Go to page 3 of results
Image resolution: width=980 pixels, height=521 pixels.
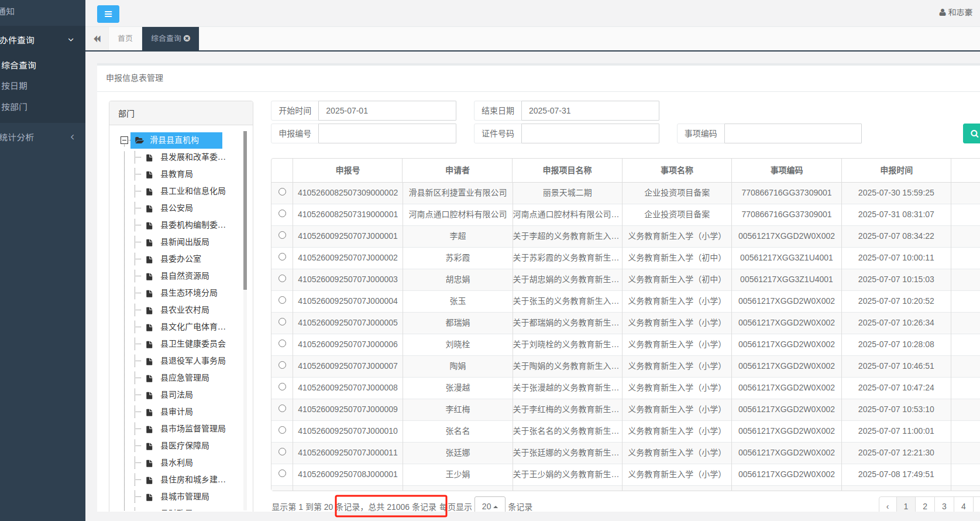(944, 506)
